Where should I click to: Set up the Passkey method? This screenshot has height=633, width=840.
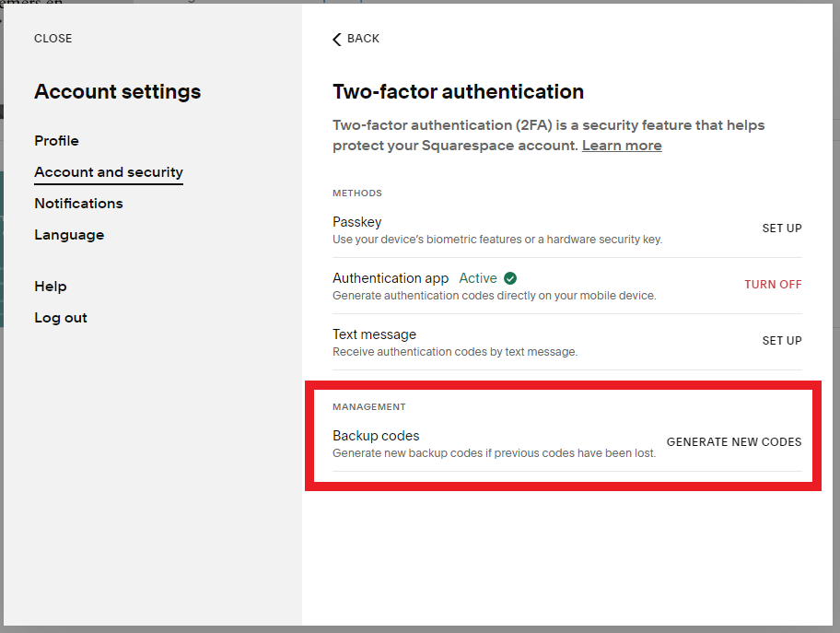pos(781,229)
